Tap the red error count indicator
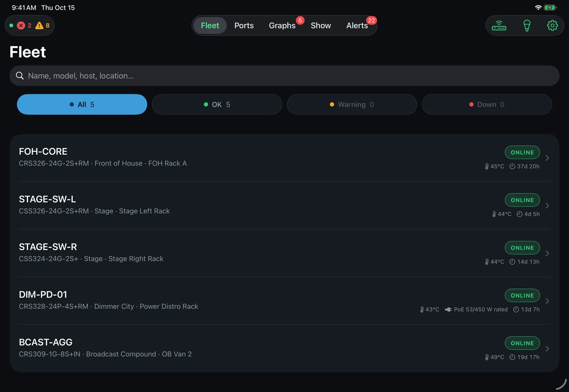The height and width of the screenshot is (392, 569). click(x=24, y=26)
